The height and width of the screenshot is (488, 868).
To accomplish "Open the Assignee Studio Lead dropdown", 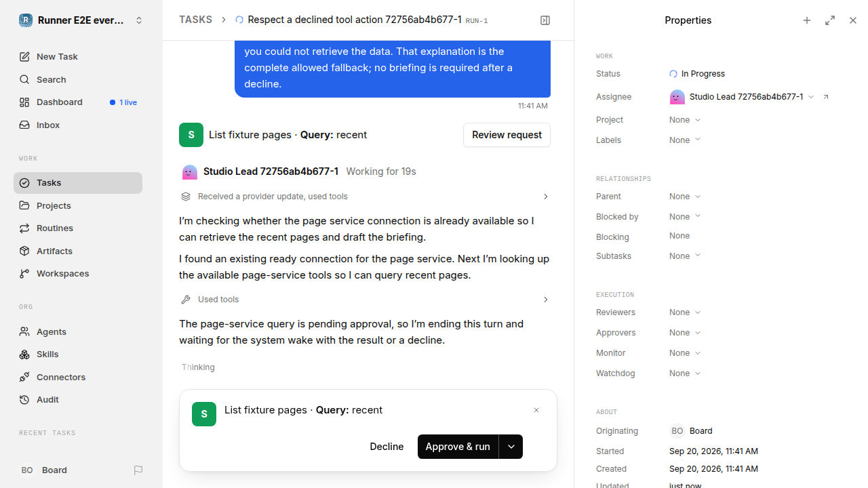I will (742, 97).
